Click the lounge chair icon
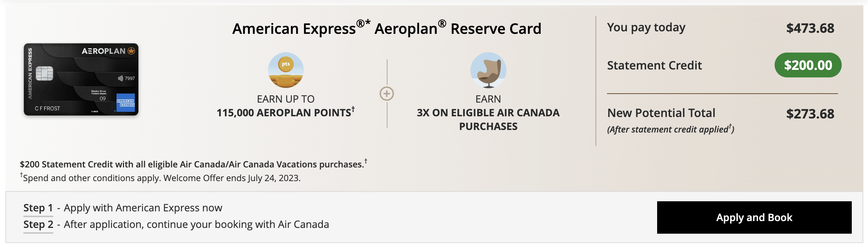 (488, 70)
